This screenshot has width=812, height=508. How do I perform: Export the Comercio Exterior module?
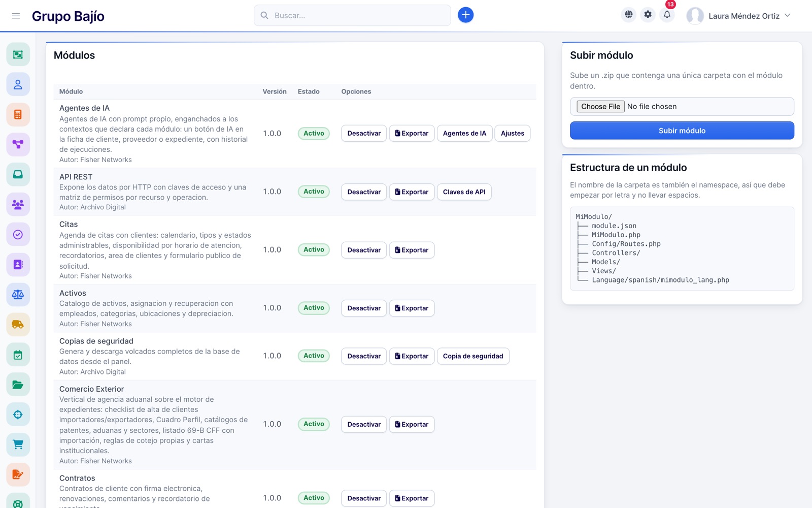[412, 424]
